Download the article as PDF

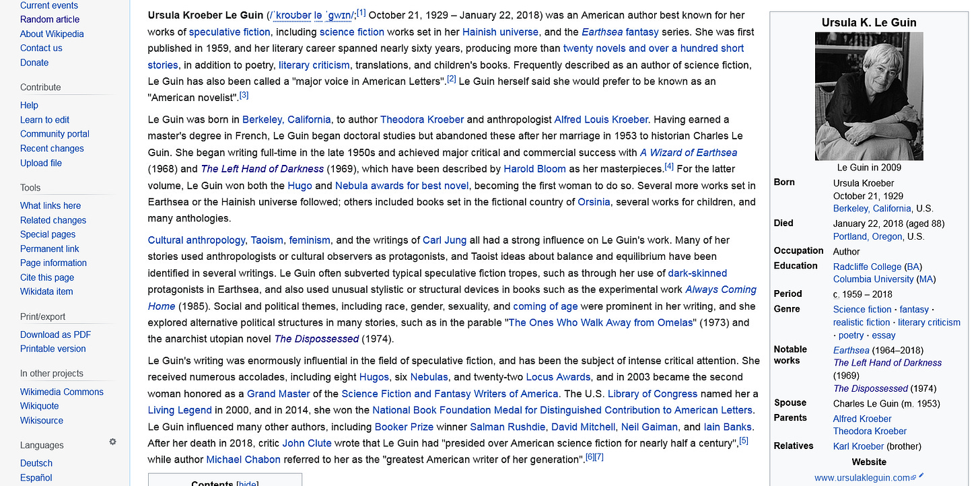click(55, 335)
